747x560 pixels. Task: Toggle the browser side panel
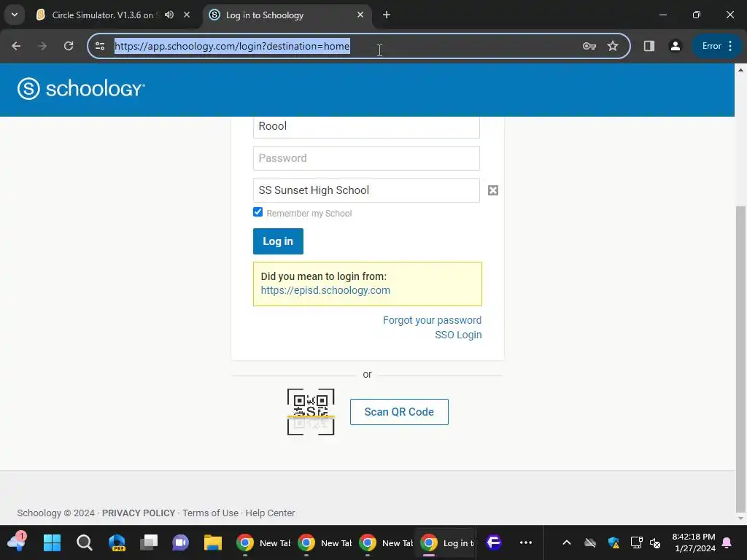(x=649, y=46)
